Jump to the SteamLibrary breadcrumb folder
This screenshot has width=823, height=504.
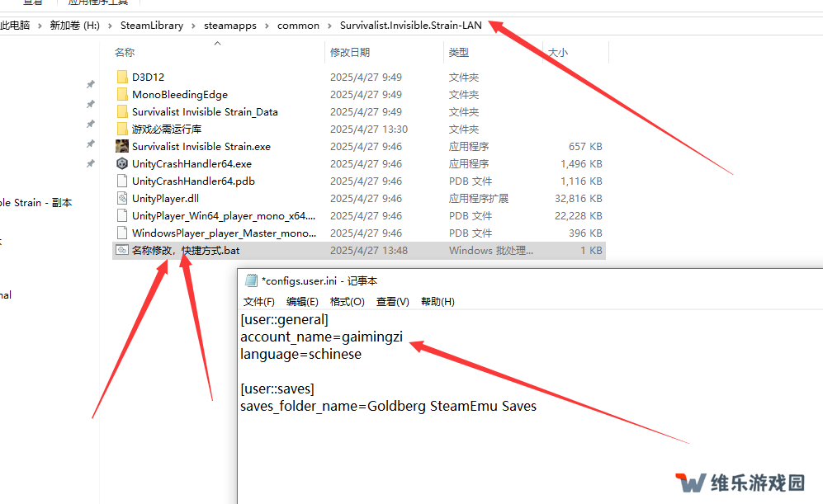point(152,26)
